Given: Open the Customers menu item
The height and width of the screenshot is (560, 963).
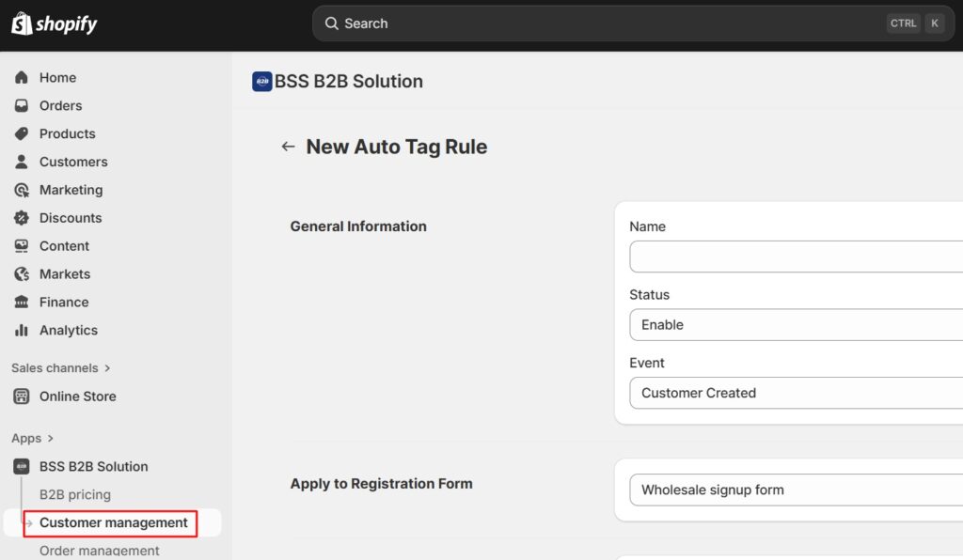Looking at the screenshot, I should (x=73, y=162).
